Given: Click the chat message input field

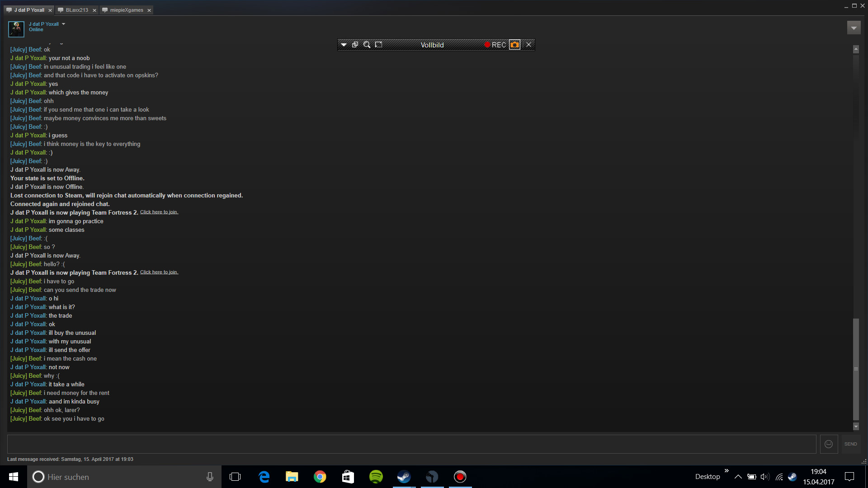Looking at the screenshot, I should click(x=411, y=444).
